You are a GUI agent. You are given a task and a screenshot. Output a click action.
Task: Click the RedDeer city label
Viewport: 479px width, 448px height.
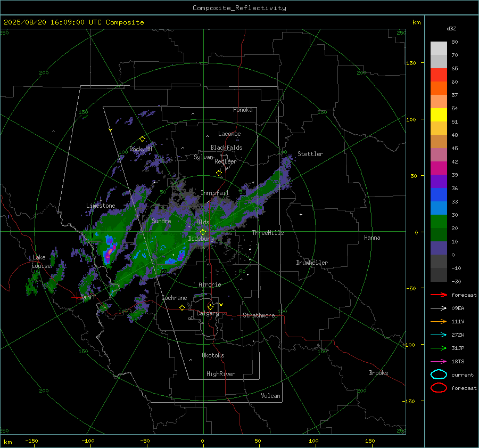tap(226, 161)
